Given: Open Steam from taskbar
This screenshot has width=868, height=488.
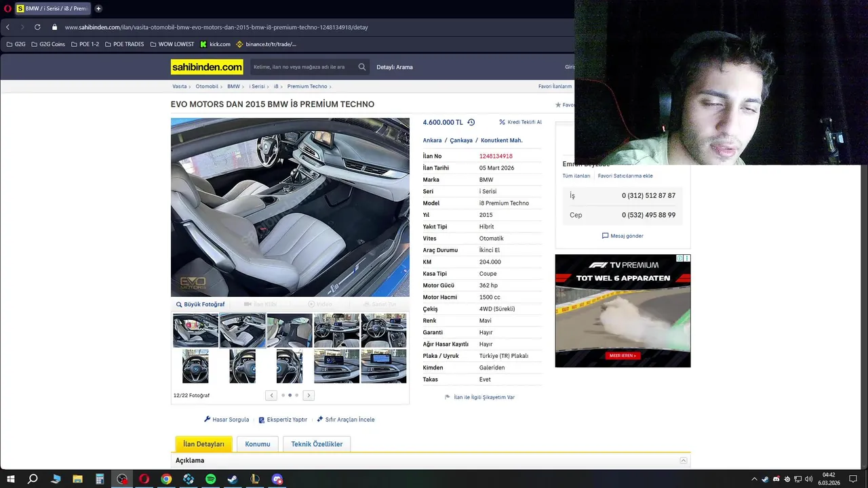Looking at the screenshot, I should [x=233, y=479].
